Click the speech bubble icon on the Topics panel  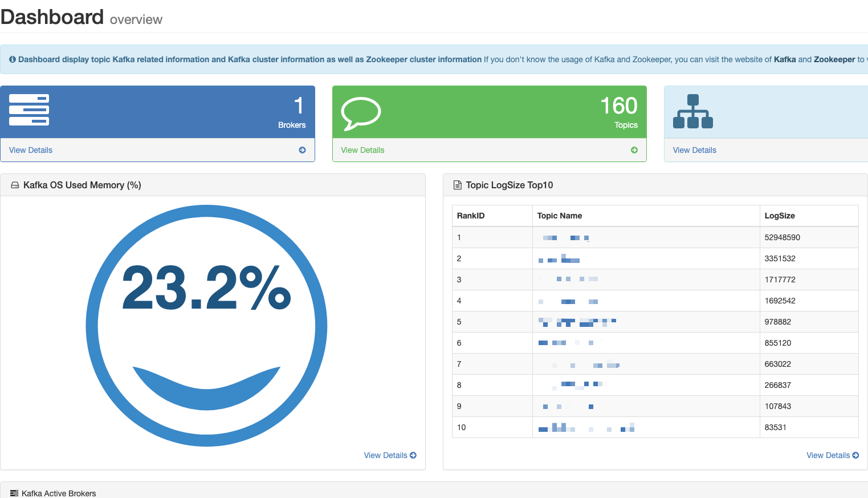coord(361,114)
